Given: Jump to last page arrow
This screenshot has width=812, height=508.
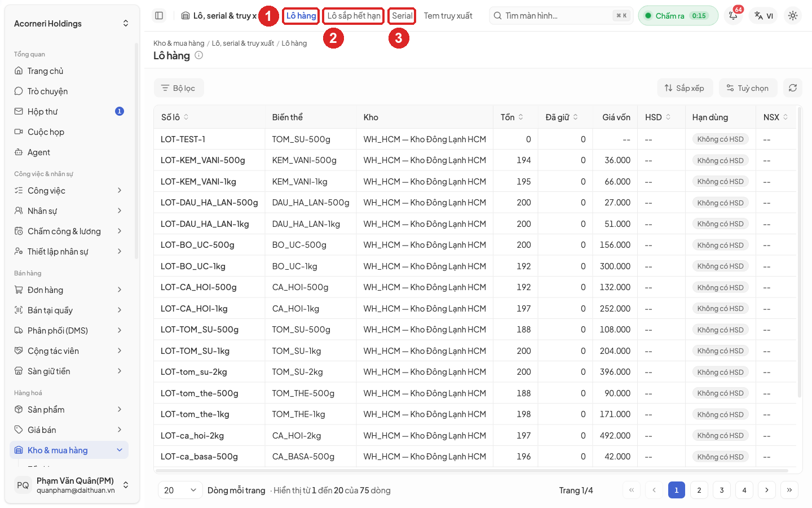Looking at the screenshot, I should coord(789,490).
